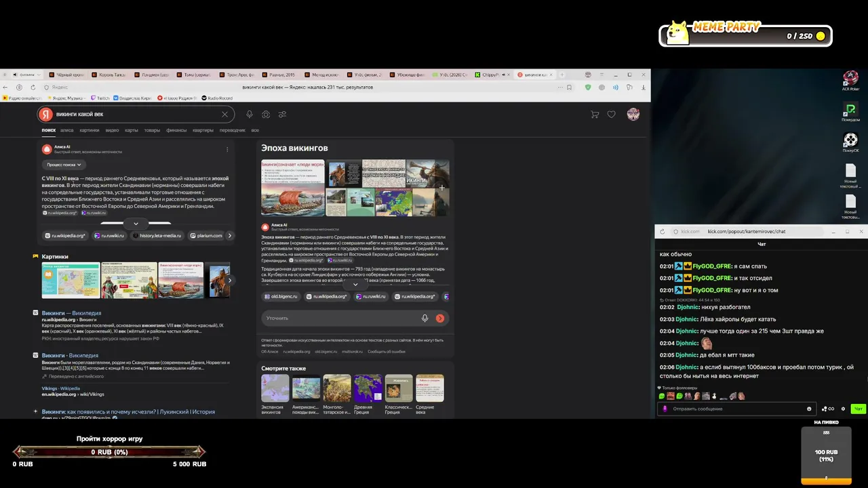Click the green shield protect icon

588,87
